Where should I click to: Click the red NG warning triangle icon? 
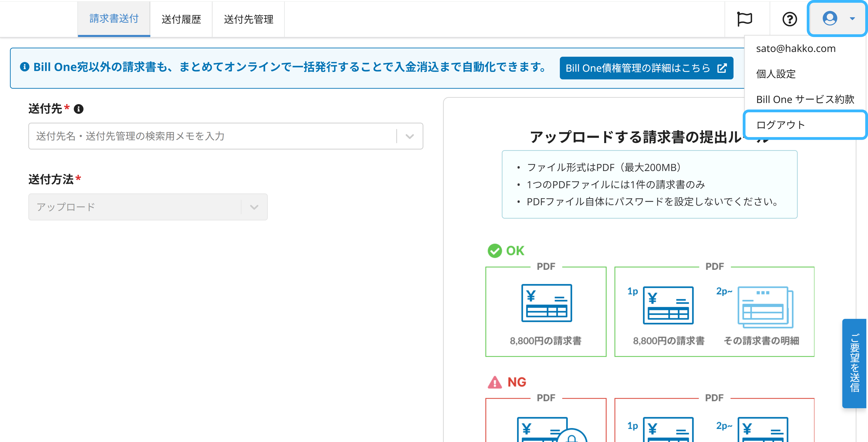pos(495,382)
